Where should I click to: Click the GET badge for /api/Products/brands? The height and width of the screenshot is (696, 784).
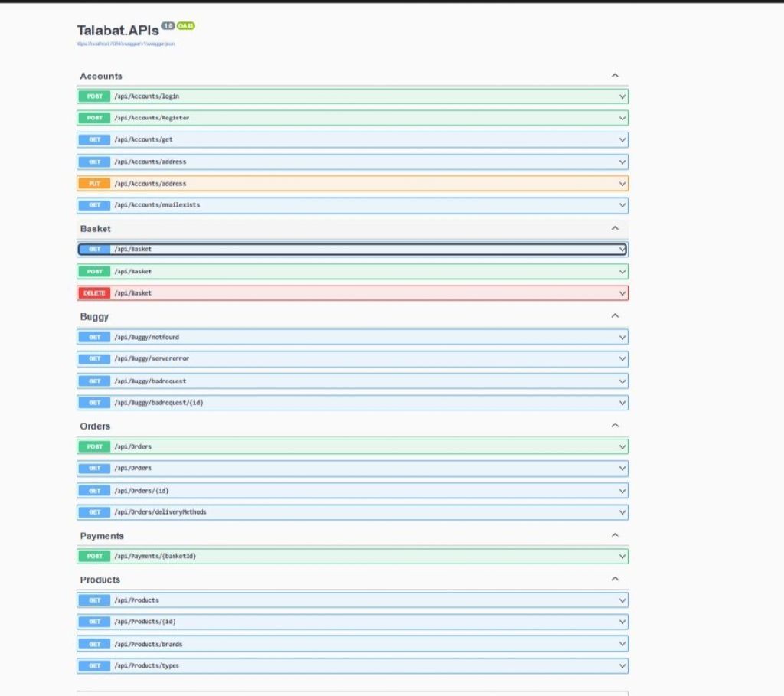click(x=95, y=644)
